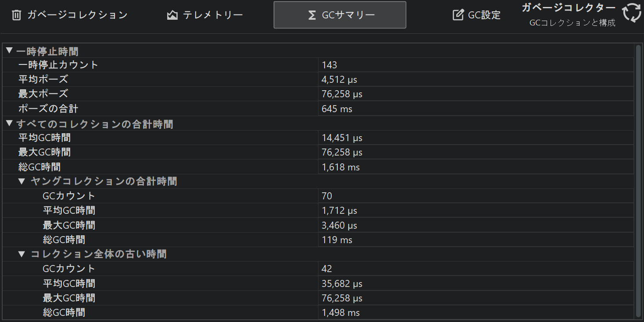This screenshot has height=322, width=644.
Task: Select the GCサマリー tab
Action: 340,15
